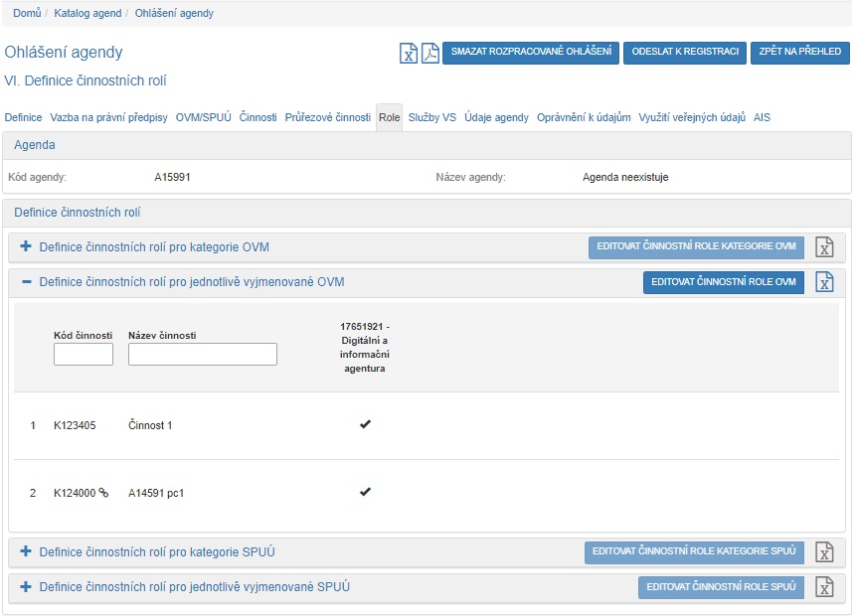Click link icon next to K124000
This screenshot has width=855, height=616.
pyautogui.click(x=103, y=492)
